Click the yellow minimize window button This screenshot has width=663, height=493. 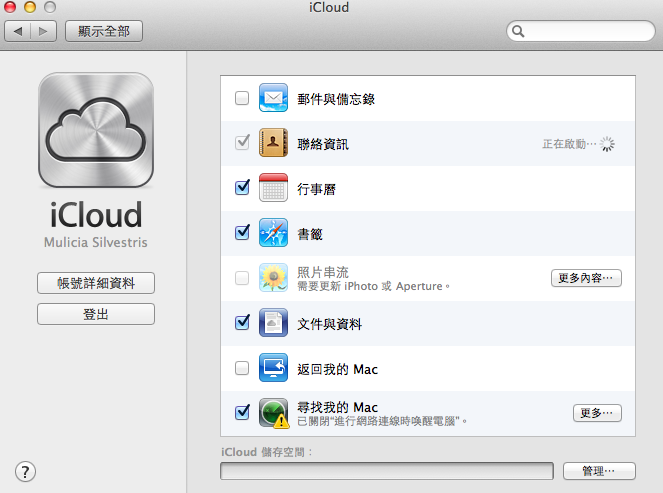tap(30, 7)
